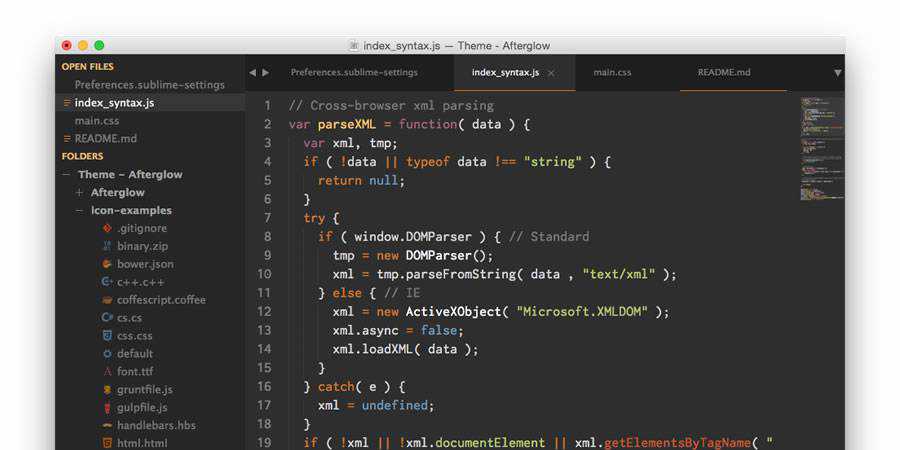Go to previous tab with left arrow

[x=253, y=73]
